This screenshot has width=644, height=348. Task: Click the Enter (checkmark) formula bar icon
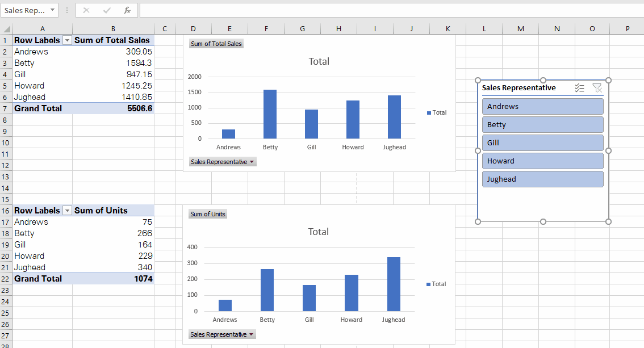click(107, 10)
